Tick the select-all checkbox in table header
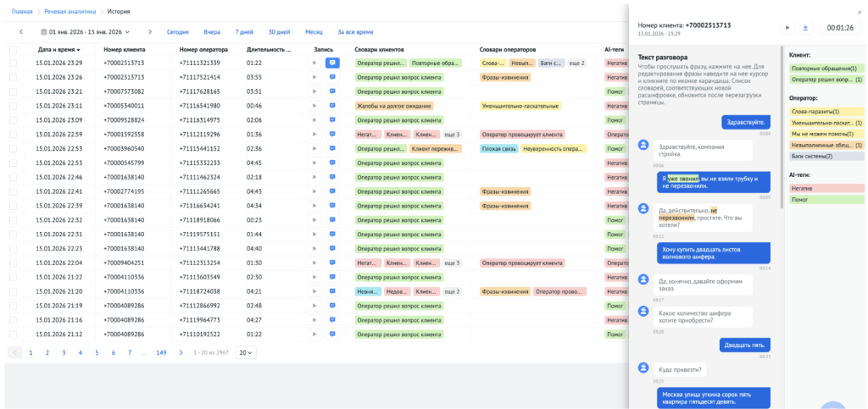 click(x=14, y=50)
